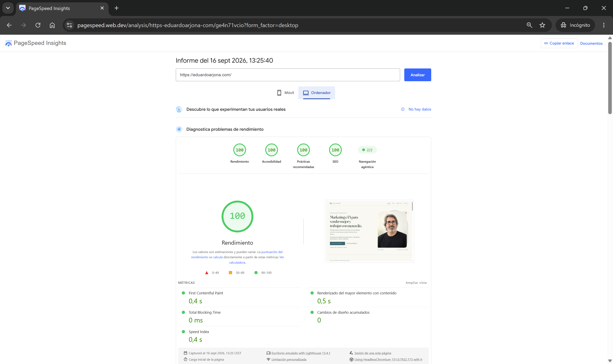Click Escritorio emulado with Lighthouse 13.4.1
613x364 pixels.
301,353
